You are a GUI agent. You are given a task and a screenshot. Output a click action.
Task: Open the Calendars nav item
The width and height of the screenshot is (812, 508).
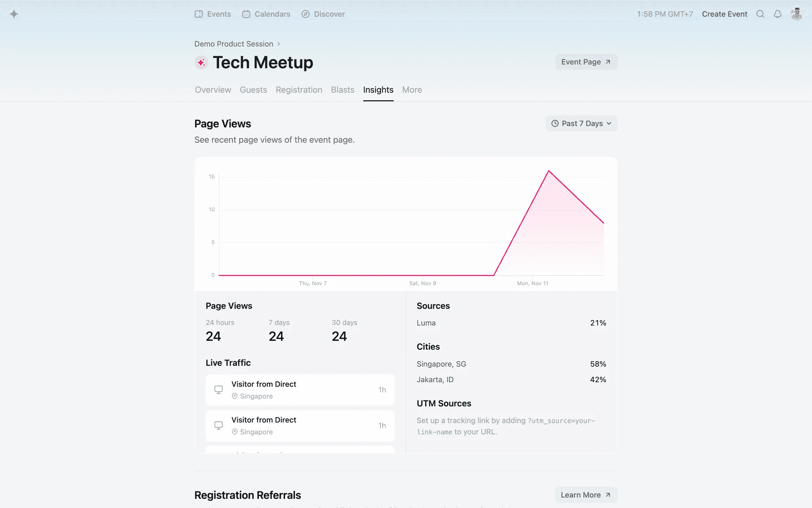[x=266, y=14]
